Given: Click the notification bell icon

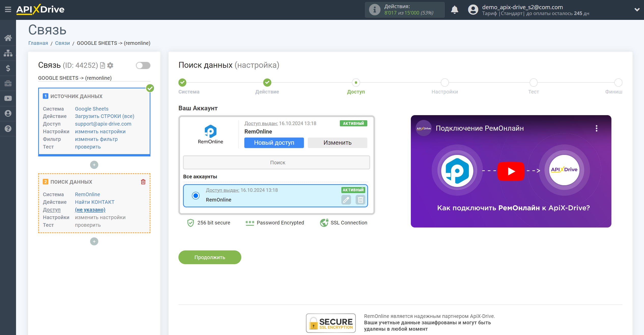Looking at the screenshot, I should (455, 9).
